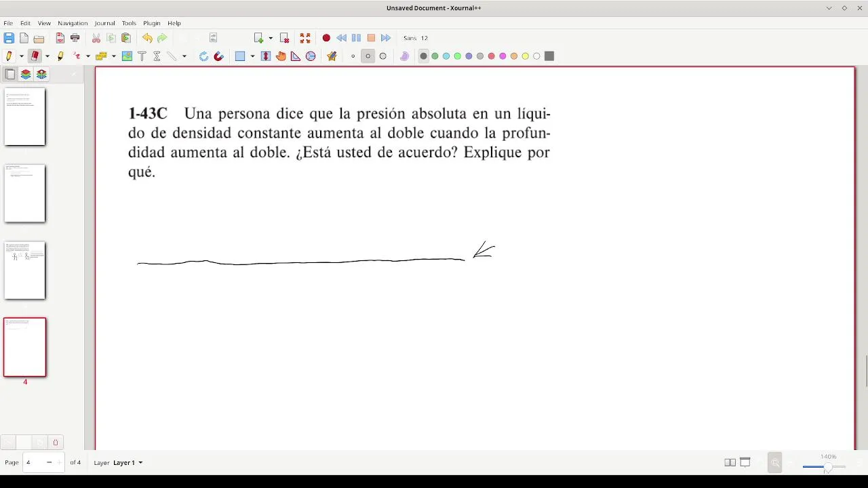Open the Eraser options dropdown
Screen dimensions: 868x488
47,56
